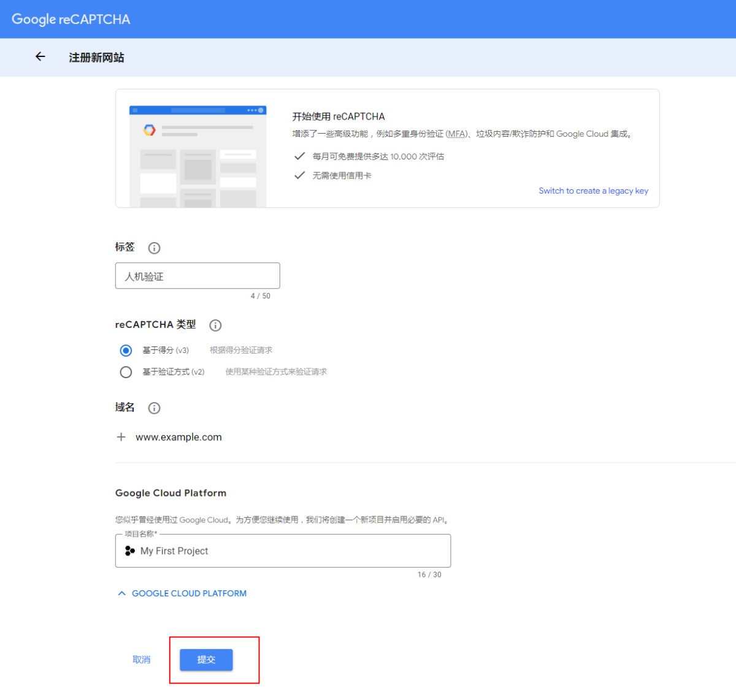Click the project icon in 项目名称 field
The image size is (736, 700).
tap(129, 551)
